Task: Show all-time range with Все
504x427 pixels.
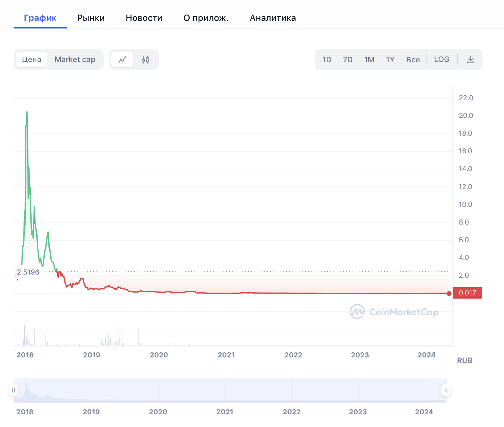Action: pos(413,59)
